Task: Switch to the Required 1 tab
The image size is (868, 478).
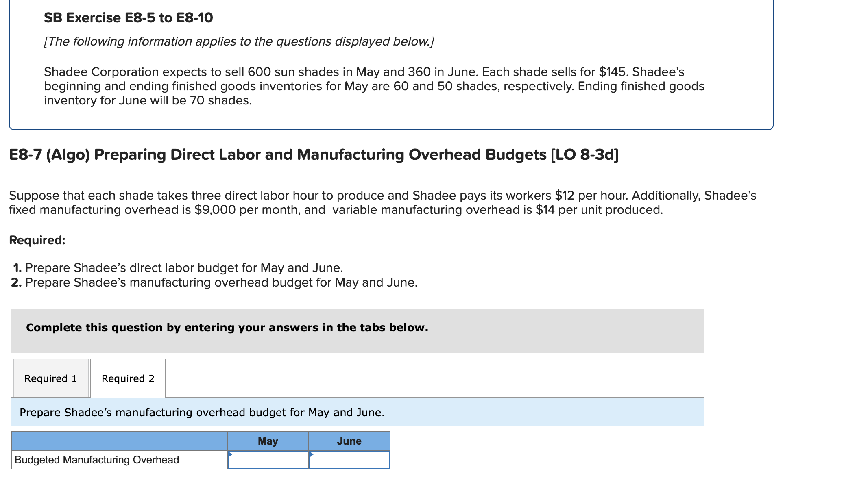Action: pyautogui.click(x=50, y=378)
